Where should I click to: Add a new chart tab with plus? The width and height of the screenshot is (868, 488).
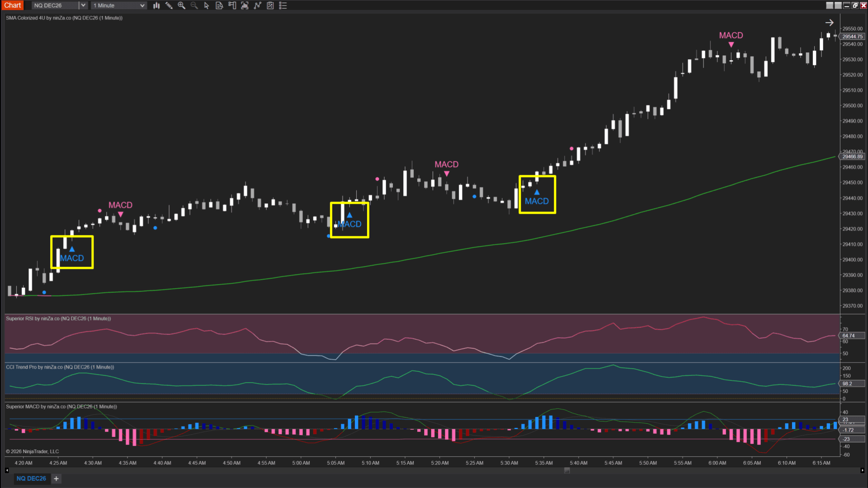point(56,479)
